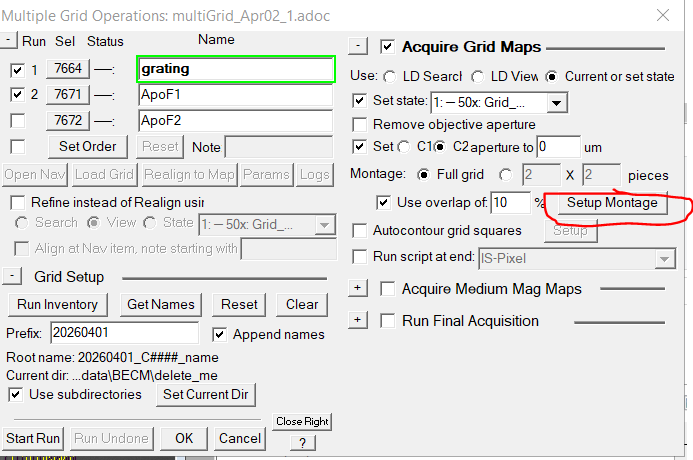Click Set Current Dir button

coord(206,395)
